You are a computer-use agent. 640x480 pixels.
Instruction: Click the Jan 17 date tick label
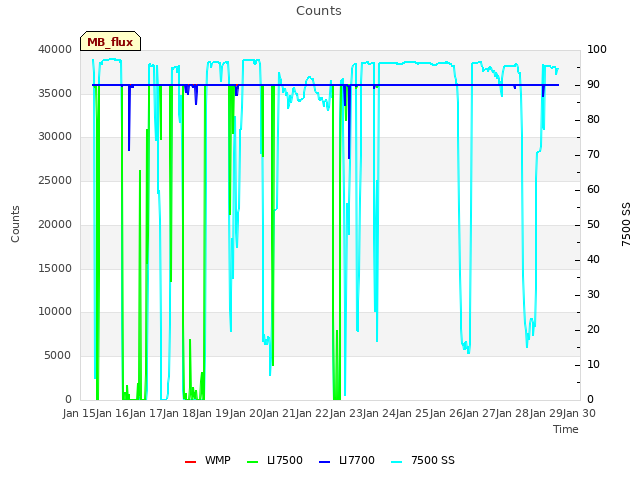(145, 413)
